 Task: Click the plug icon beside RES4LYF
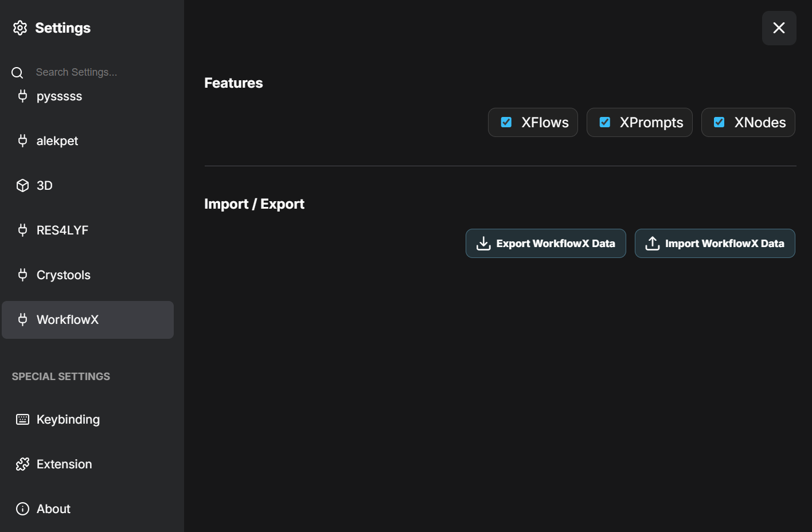click(22, 230)
